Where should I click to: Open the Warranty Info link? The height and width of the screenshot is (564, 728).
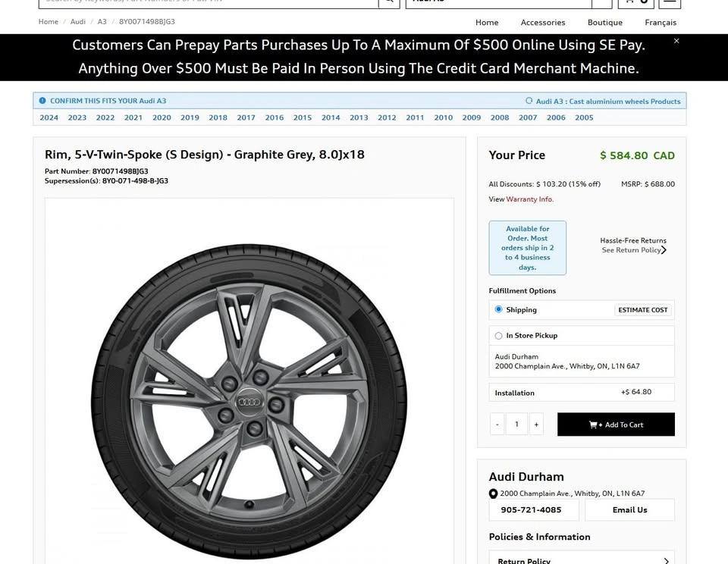[x=529, y=199]
